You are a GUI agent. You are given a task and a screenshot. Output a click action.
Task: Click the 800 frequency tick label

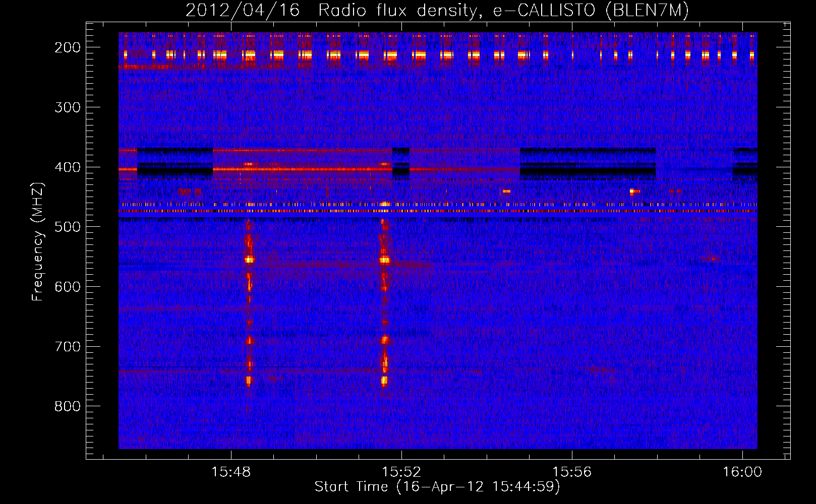(68, 406)
